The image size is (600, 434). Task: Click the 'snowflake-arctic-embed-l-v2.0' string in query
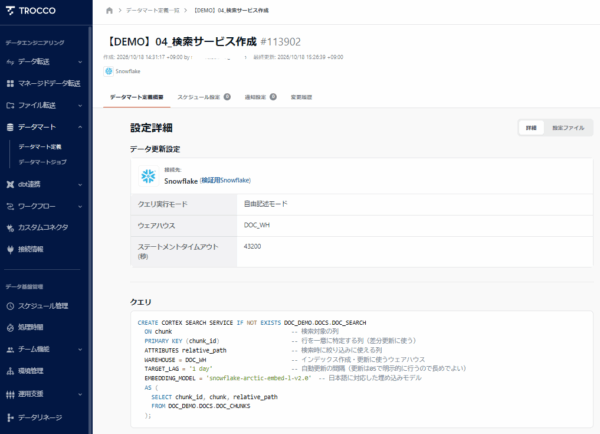point(259,378)
